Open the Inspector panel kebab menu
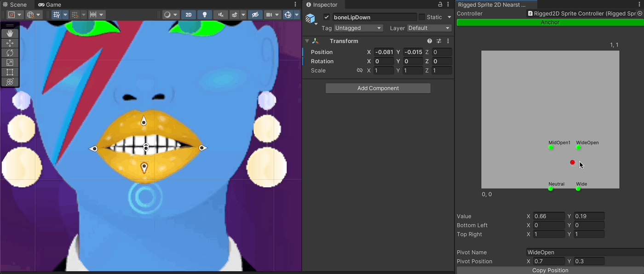644x274 pixels. coord(449,5)
